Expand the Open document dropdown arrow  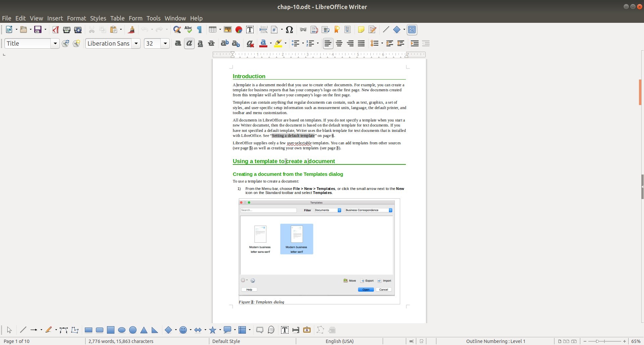point(31,30)
